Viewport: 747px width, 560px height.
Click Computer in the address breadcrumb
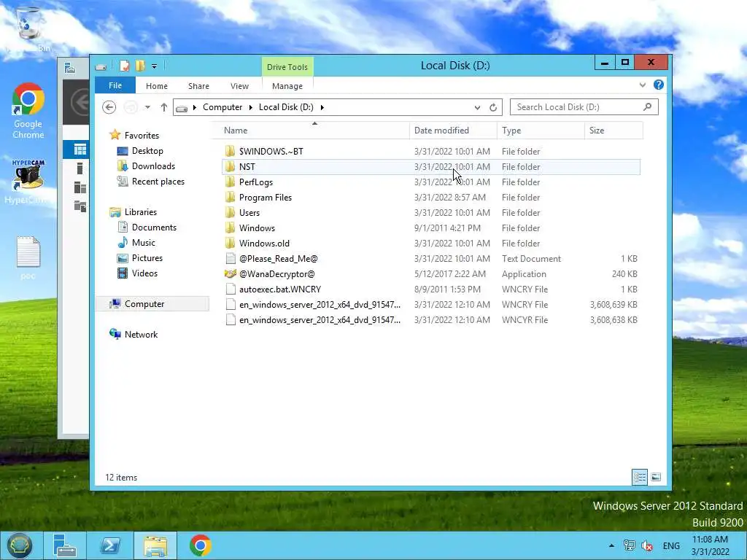(222, 107)
